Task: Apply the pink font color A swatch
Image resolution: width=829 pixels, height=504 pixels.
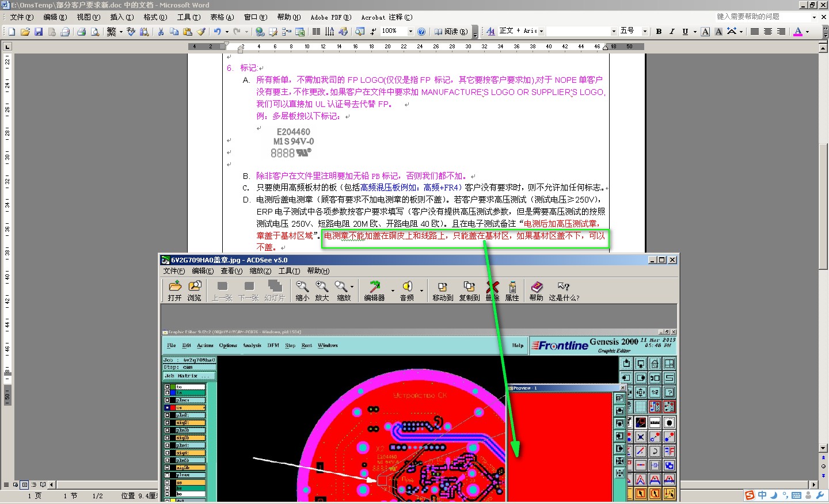Action: click(x=798, y=32)
